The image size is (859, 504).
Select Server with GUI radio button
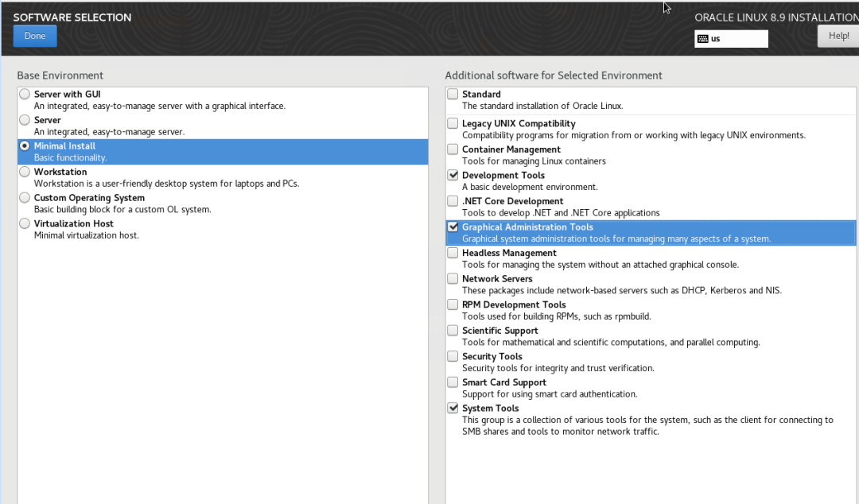coord(25,95)
